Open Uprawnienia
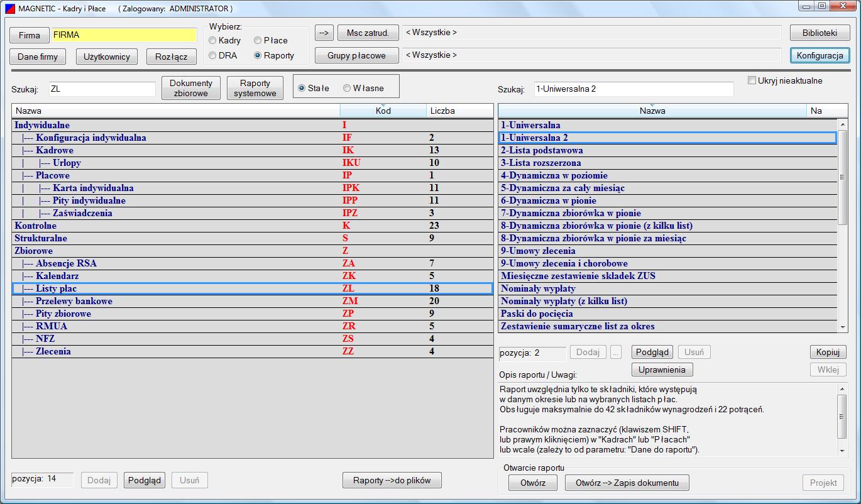Image resolution: width=861 pixels, height=504 pixels. tap(662, 370)
